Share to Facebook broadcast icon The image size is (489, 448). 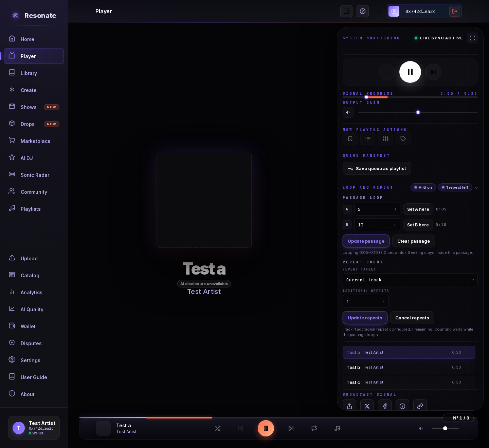[x=385, y=406]
